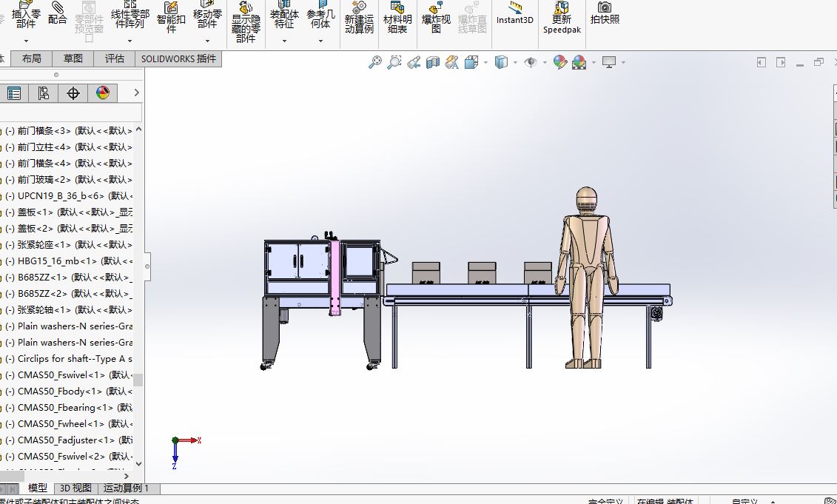This screenshot has height=504, width=837.
Task: Open the dropdown arrow under 插入零部件
Action: tap(26, 41)
